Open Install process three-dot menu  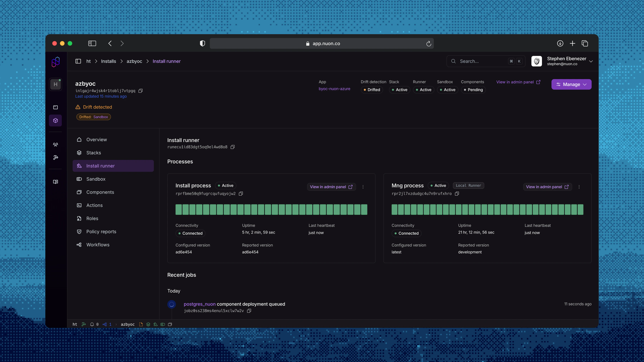(x=363, y=187)
